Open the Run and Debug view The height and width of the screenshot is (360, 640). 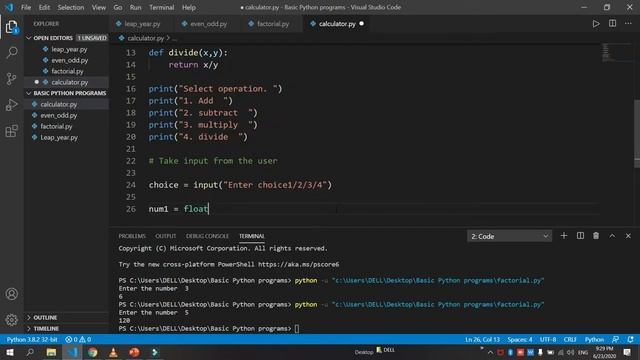[x=12, y=105]
